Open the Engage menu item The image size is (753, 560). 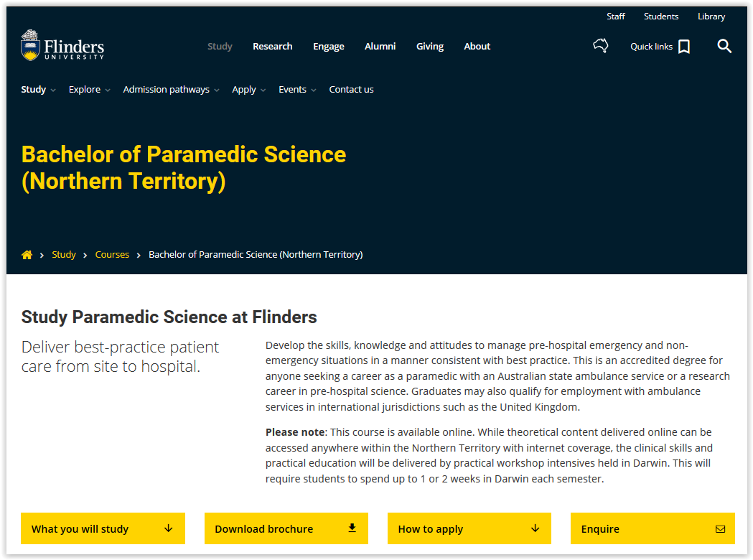point(329,46)
